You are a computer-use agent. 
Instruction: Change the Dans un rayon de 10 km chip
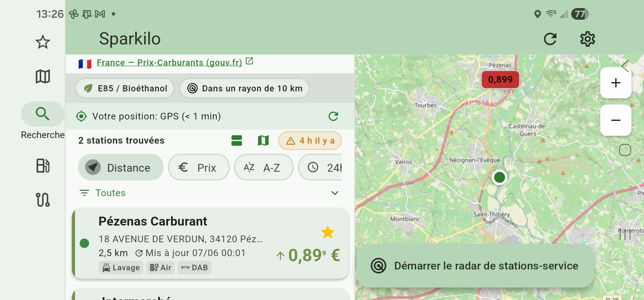[x=244, y=88]
